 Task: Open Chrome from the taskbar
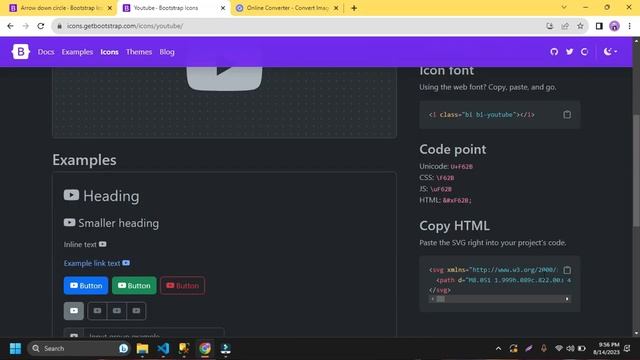click(x=205, y=349)
